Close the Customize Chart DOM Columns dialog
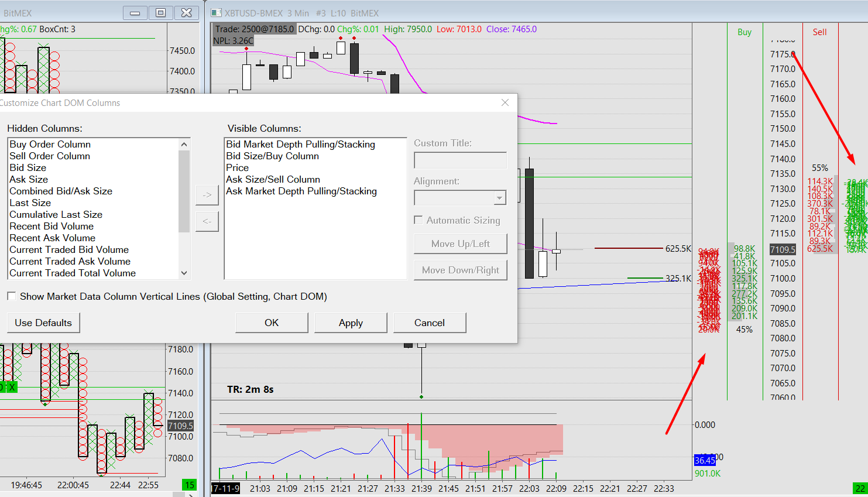 coord(505,102)
